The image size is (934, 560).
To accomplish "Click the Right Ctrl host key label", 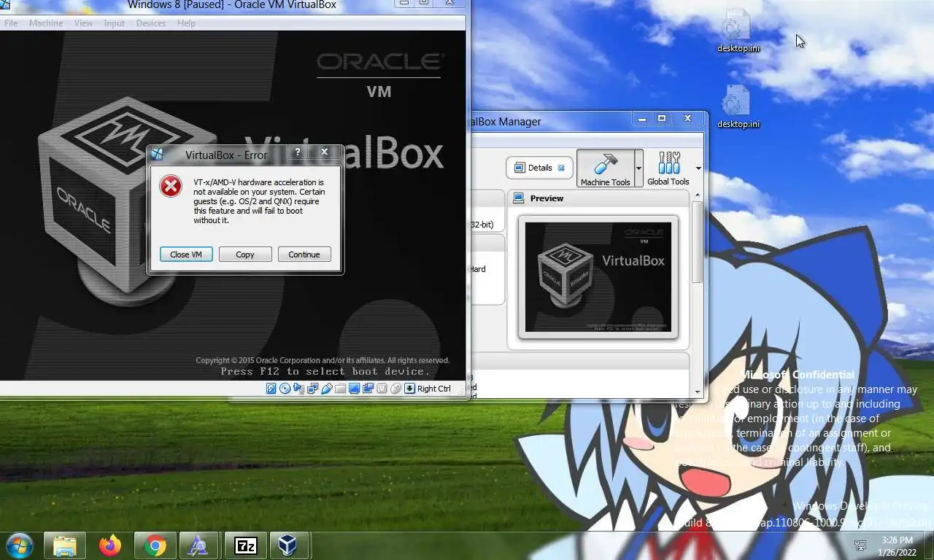I will pyautogui.click(x=434, y=389).
